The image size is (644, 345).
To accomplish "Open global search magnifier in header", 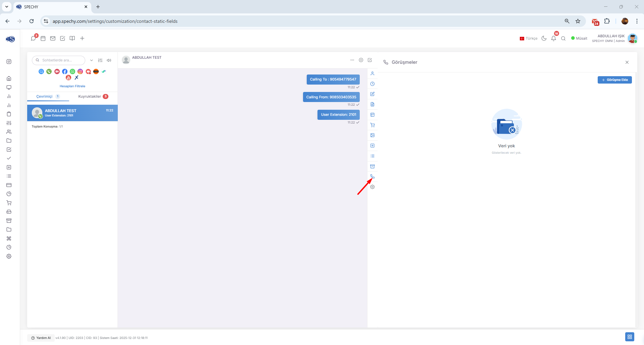I will coord(563,39).
